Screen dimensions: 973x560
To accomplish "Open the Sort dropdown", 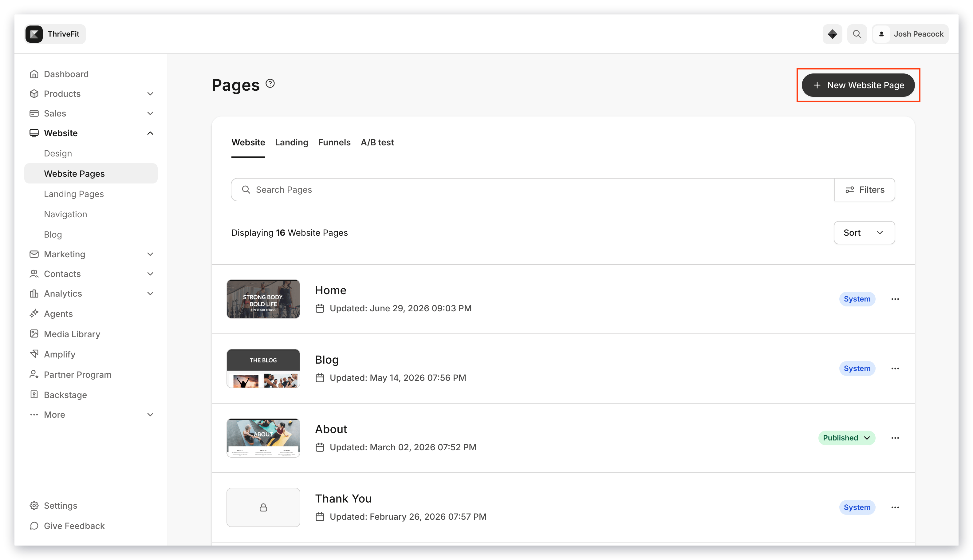I will click(864, 233).
